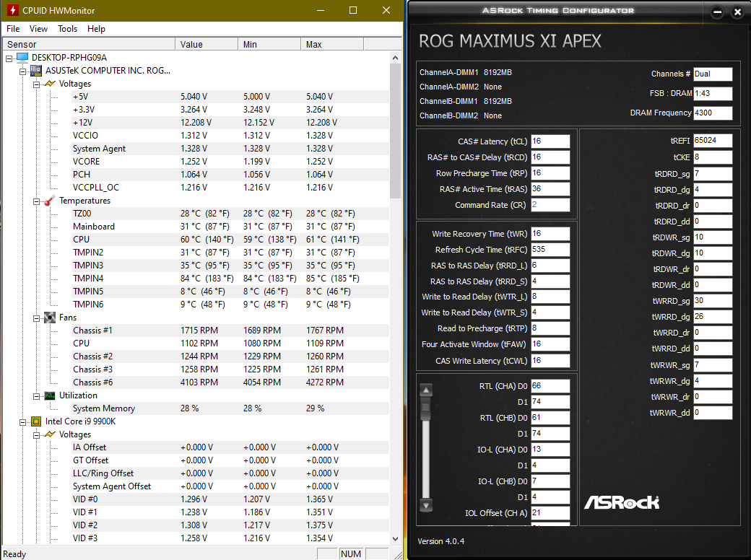The image size is (751, 560).
Task: Click the HWMonitor lightning bolt title icon
Action: [12, 10]
